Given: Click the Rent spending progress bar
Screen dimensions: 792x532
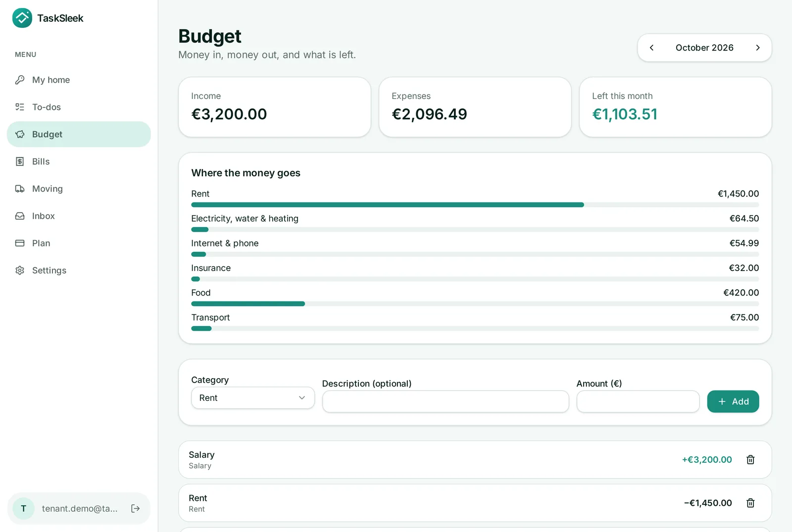Looking at the screenshot, I should tap(475, 205).
